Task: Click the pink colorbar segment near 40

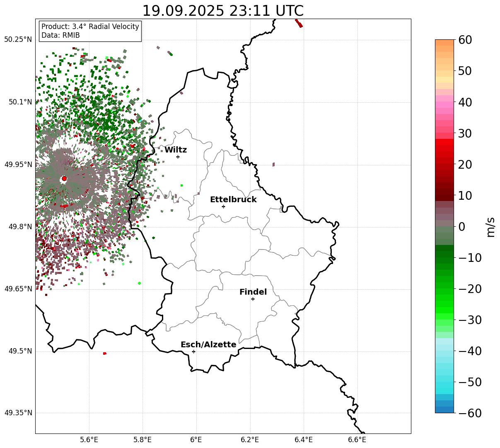Action: (444, 105)
